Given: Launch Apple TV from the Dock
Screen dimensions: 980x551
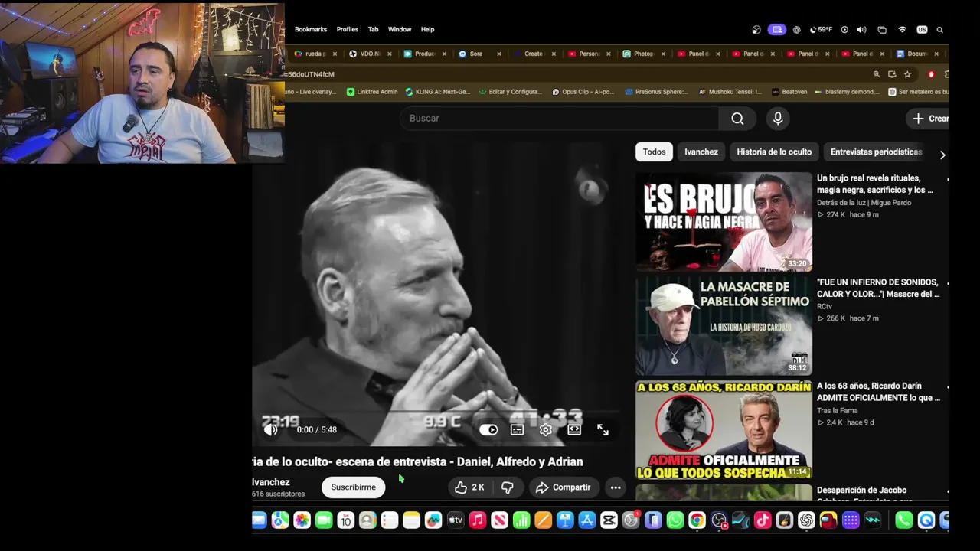Looking at the screenshot, I should click(x=456, y=520).
